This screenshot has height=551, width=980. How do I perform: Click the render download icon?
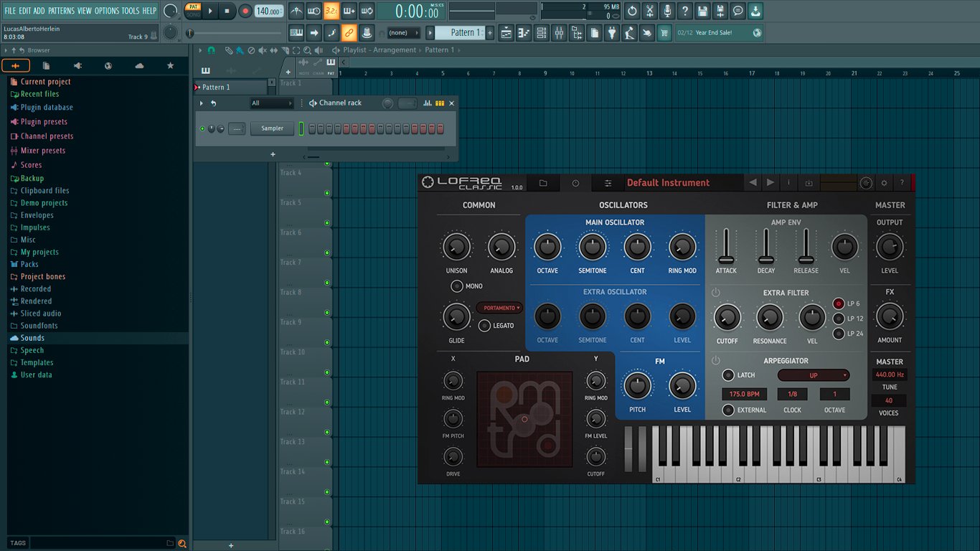click(755, 11)
